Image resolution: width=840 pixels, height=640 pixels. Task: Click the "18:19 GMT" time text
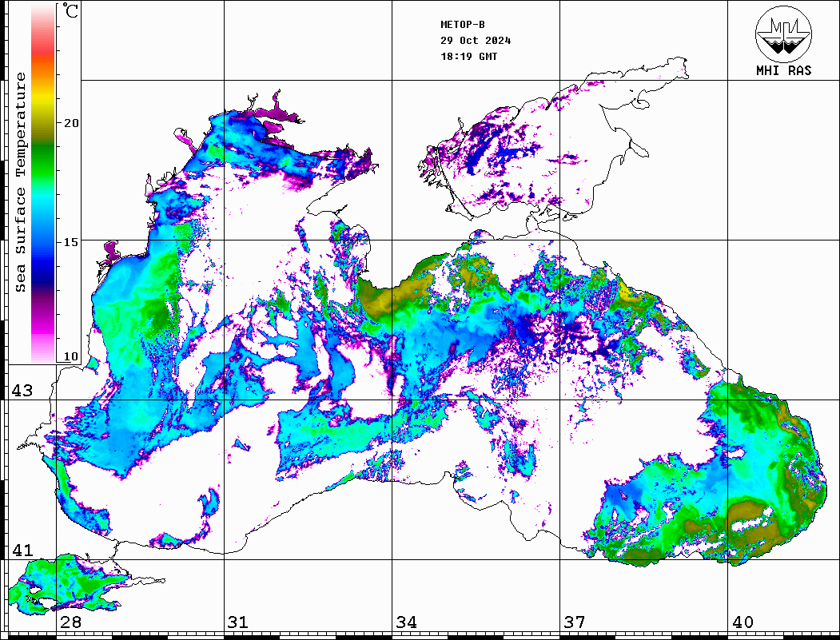coord(468,57)
